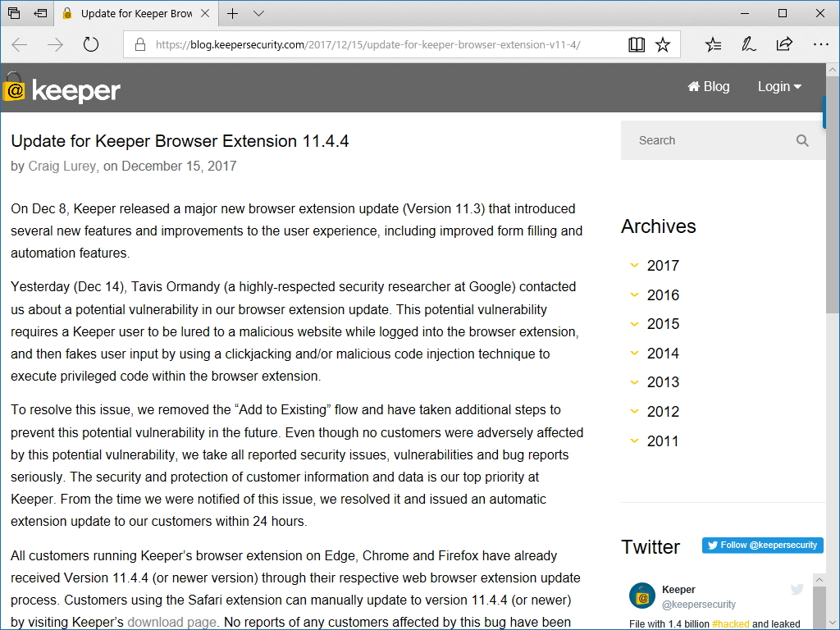Go forward to next page
The height and width of the screenshot is (630, 840).
click(55, 44)
